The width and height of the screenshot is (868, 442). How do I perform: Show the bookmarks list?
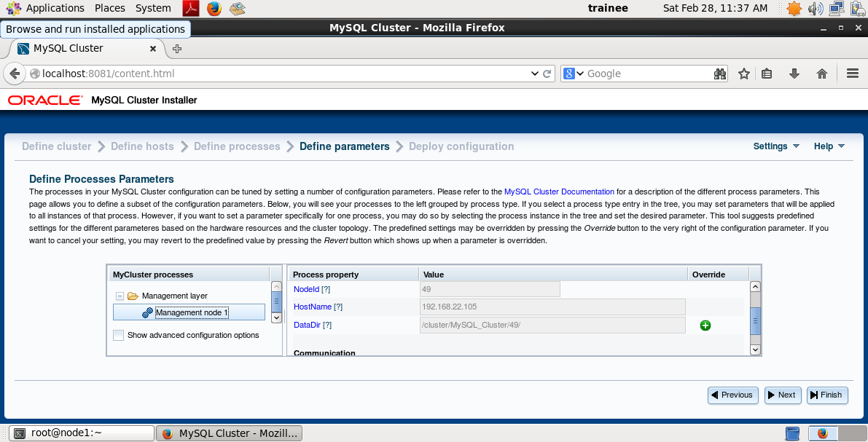pyautogui.click(x=767, y=74)
